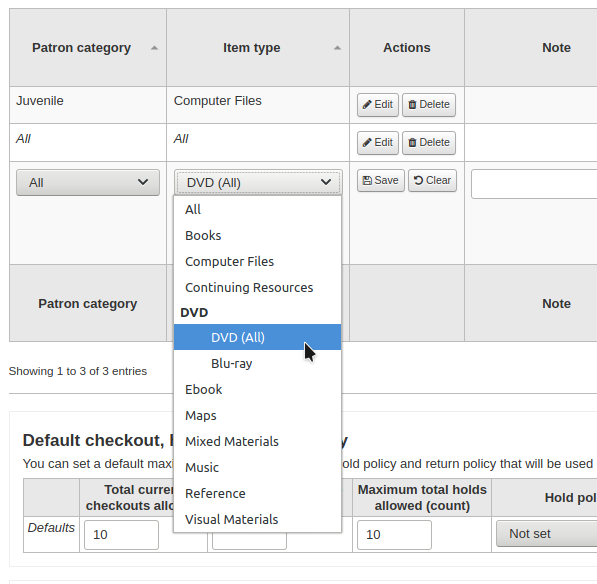Choose Music item type
This screenshot has width=597, height=584.
pos(257,468)
